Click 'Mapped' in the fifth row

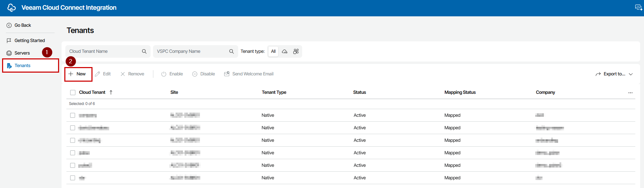pos(452,165)
